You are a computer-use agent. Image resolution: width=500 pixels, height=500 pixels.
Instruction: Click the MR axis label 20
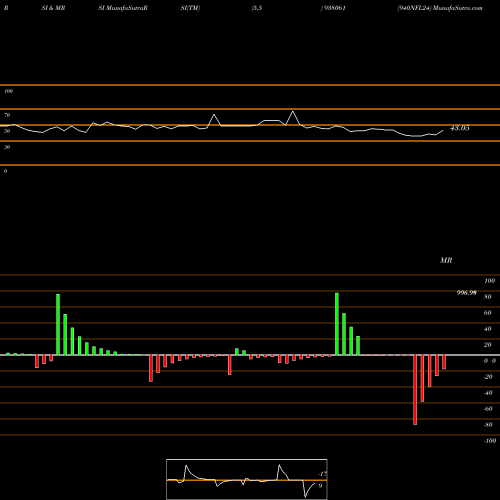[x=487, y=345]
